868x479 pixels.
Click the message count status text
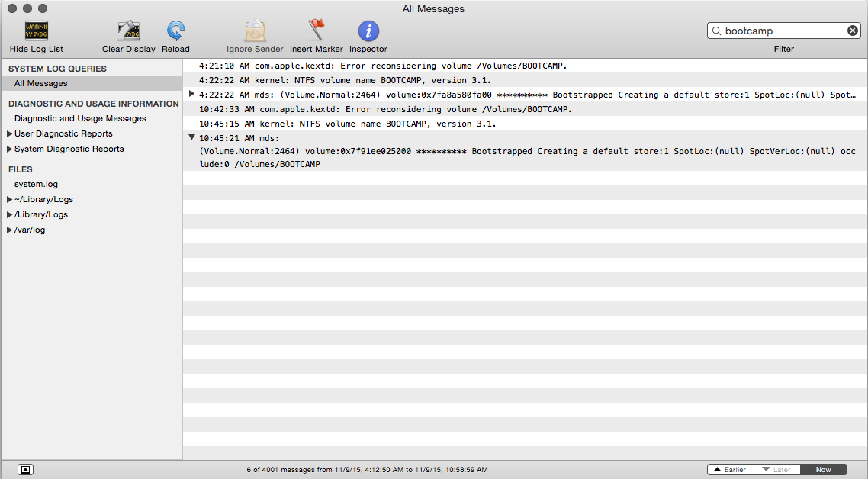367,470
